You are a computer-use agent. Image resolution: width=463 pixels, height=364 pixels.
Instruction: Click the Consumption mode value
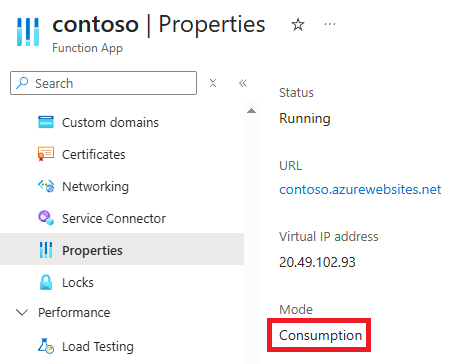click(320, 335)
